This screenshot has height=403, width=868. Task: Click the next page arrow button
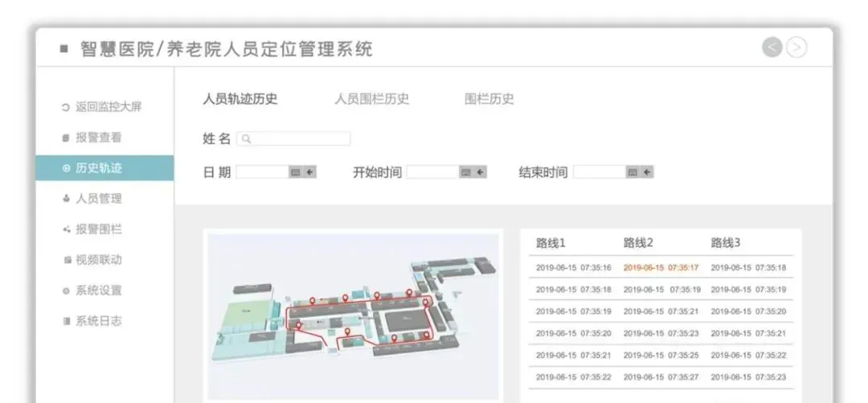pyautogui.click(x=796, y=47)
